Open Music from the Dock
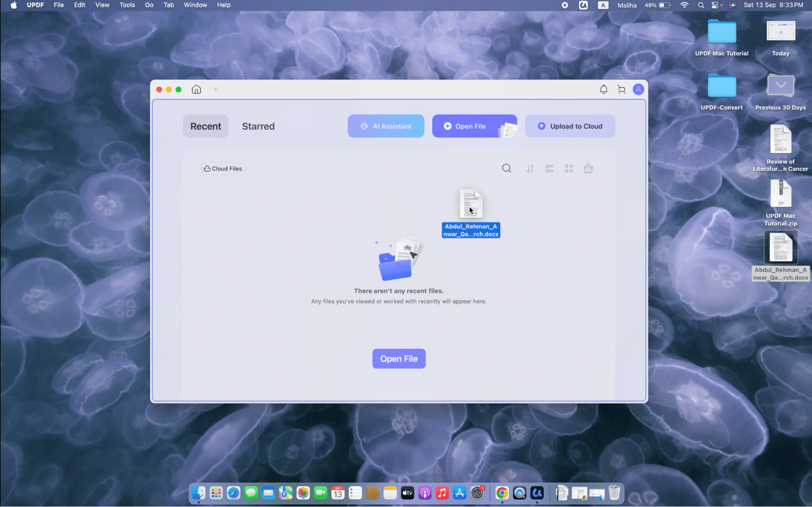This screenshot has height=507, width=812. pos(442,493)
